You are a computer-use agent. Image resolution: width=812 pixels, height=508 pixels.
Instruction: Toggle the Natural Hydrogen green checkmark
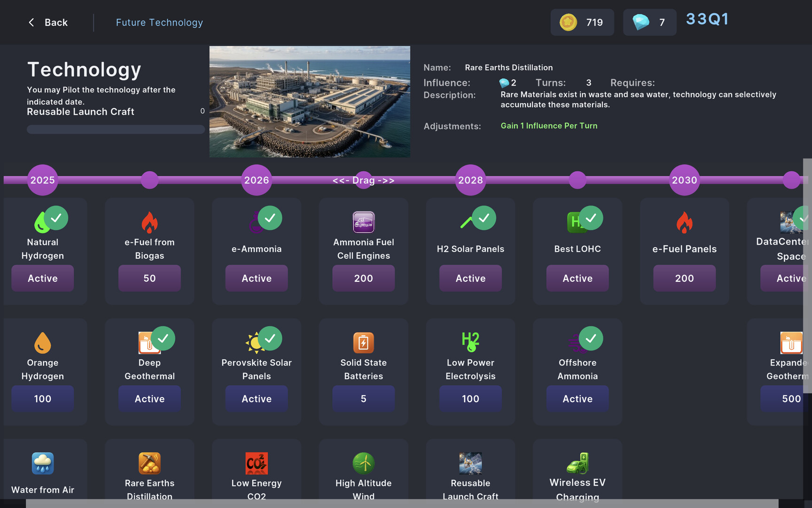click(56, 218)
